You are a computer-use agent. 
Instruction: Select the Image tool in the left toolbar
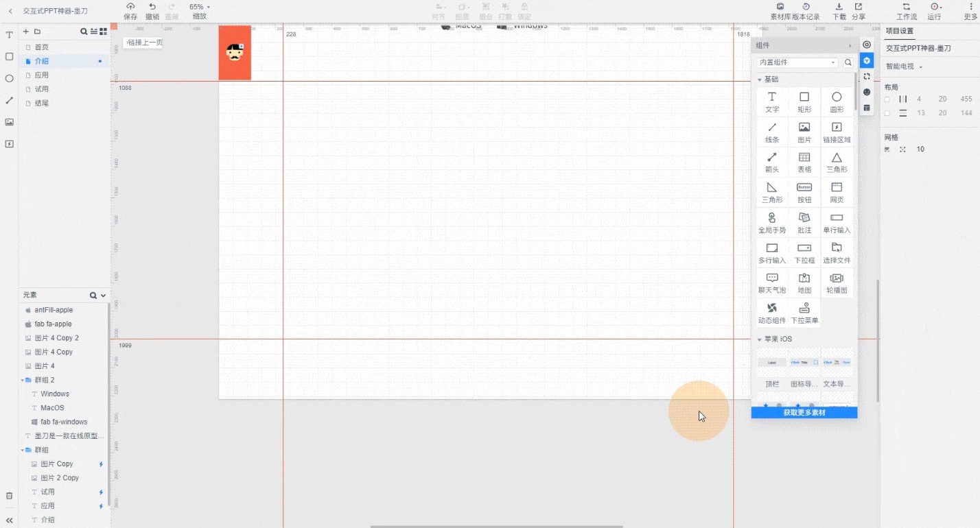click(x=10, y=122)
